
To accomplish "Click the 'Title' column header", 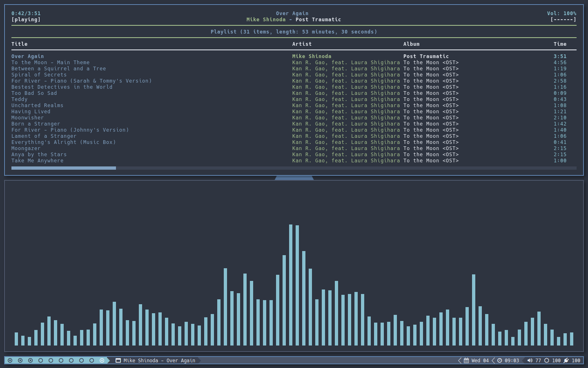I will [x=20, y=44].
